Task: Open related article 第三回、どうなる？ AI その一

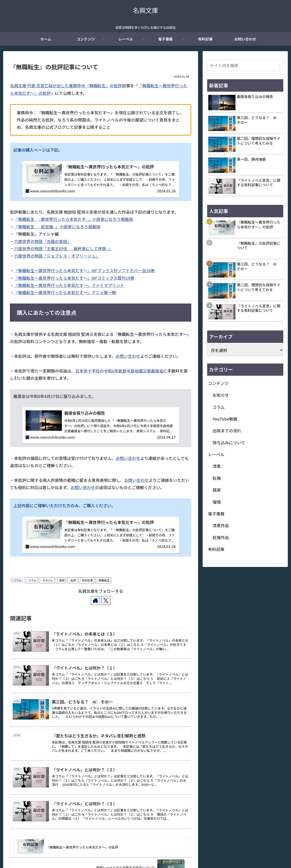Action: tap(101, 711)
